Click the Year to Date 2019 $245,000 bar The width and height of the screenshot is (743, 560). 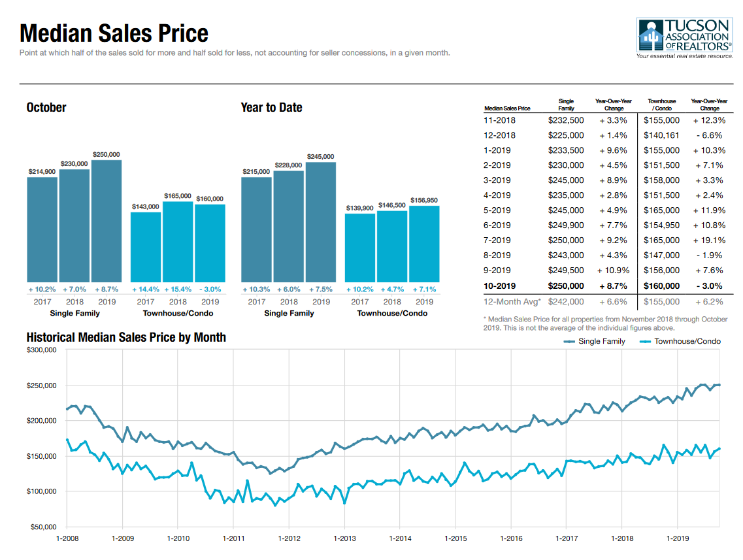coord(321,222)
